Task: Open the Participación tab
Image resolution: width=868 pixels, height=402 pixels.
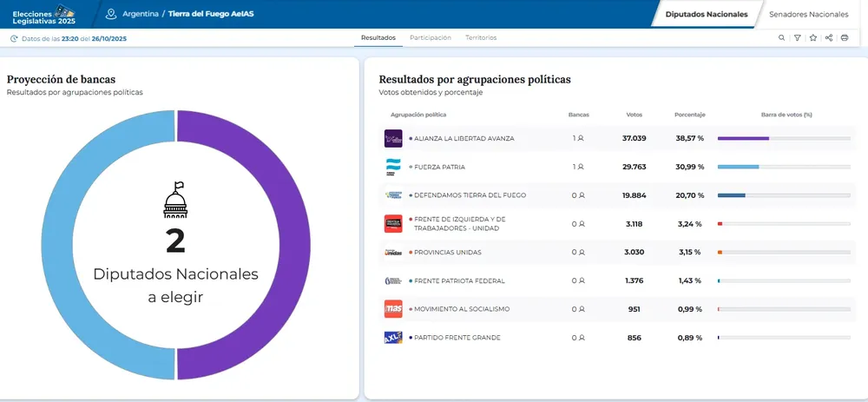Action: pos(430,38)
